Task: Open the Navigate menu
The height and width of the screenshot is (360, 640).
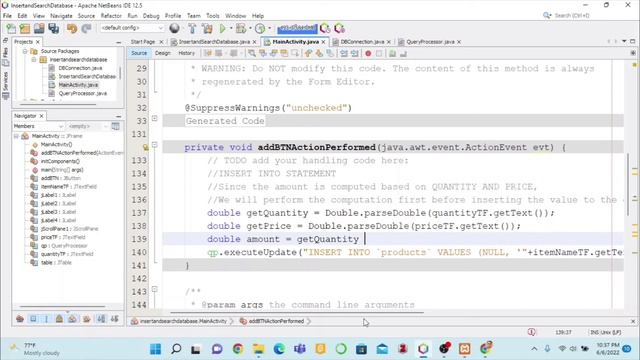Action: tap(61, 16)
